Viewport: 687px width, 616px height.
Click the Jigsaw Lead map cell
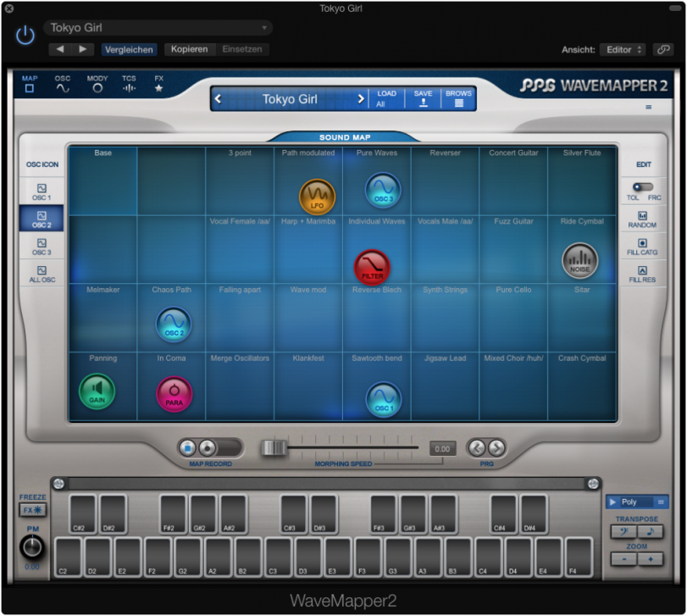[445, 386]
